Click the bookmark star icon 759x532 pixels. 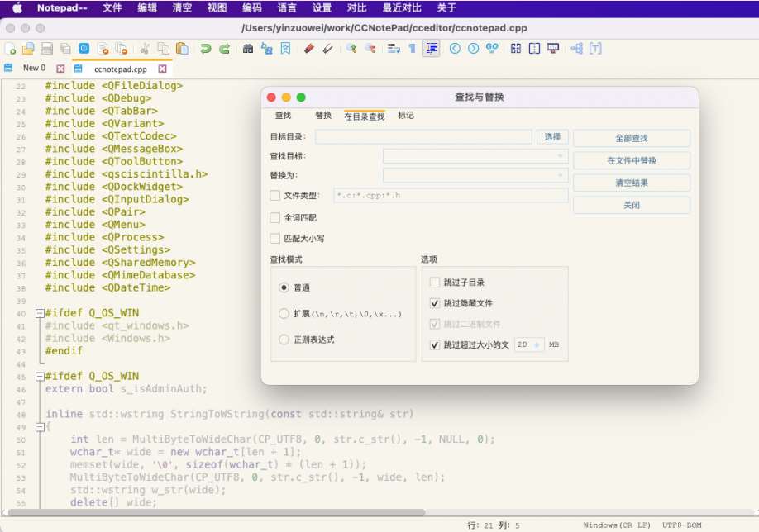[285, 49]
